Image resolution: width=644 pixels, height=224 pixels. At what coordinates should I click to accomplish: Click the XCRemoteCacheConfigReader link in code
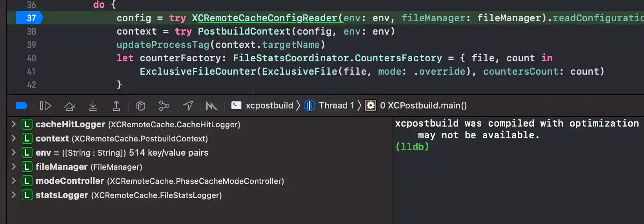coord(265,18)
